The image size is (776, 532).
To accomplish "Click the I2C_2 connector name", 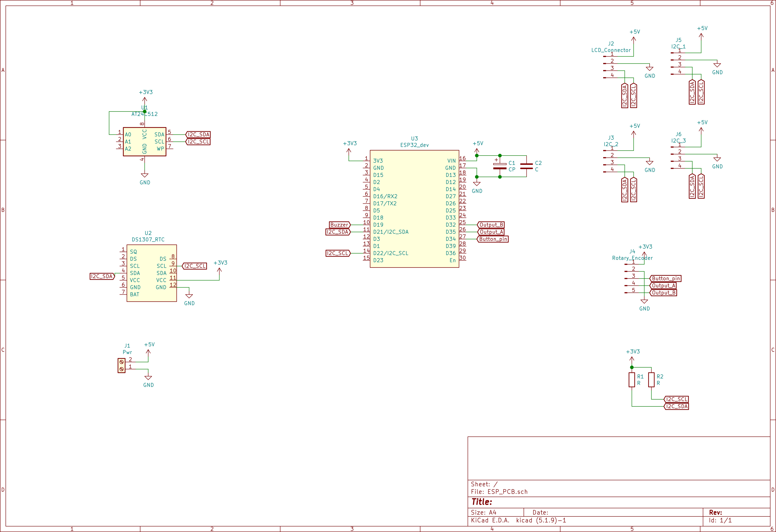I will pos(611,144).
